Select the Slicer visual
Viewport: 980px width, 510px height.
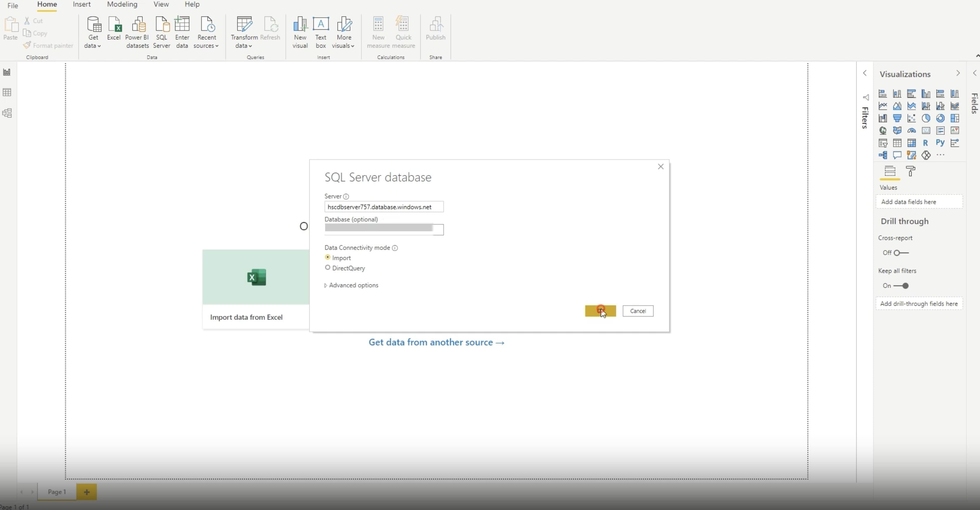tap(882, 143)
